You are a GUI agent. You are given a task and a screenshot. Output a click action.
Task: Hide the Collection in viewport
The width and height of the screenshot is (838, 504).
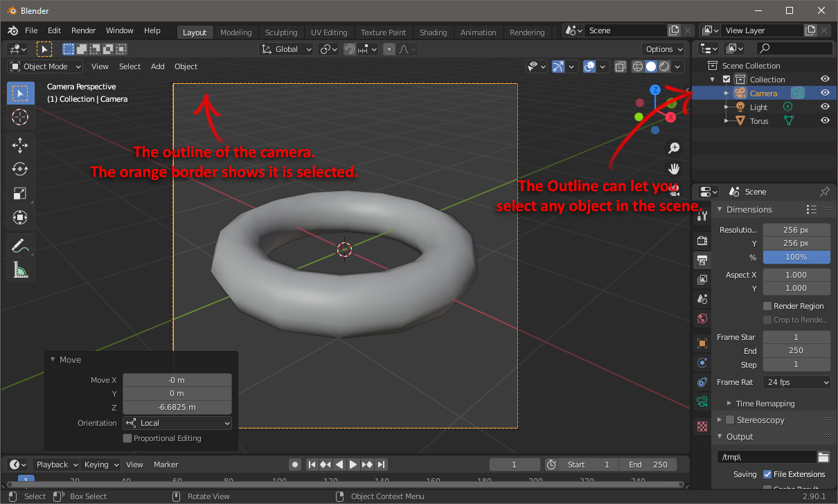click(x=825, y=80)
